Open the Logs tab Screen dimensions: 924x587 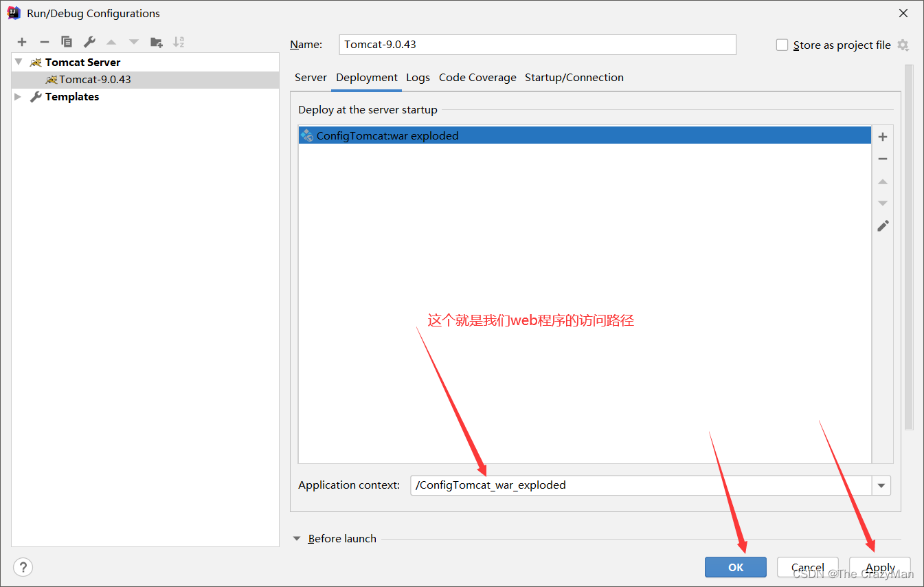click(418, 78)
